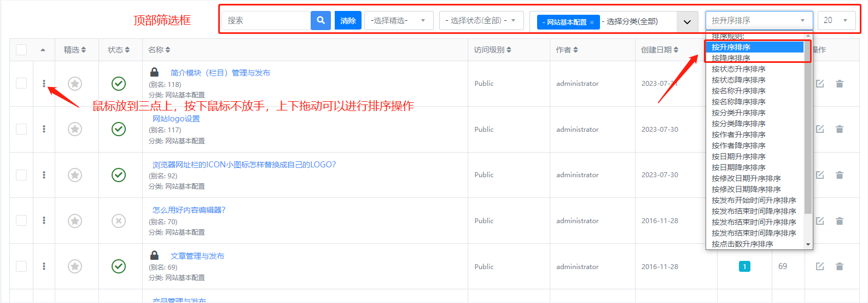Screen dimensions: 868x303
Task: Open article link 网站logo设置
Action: pos(176,119)
